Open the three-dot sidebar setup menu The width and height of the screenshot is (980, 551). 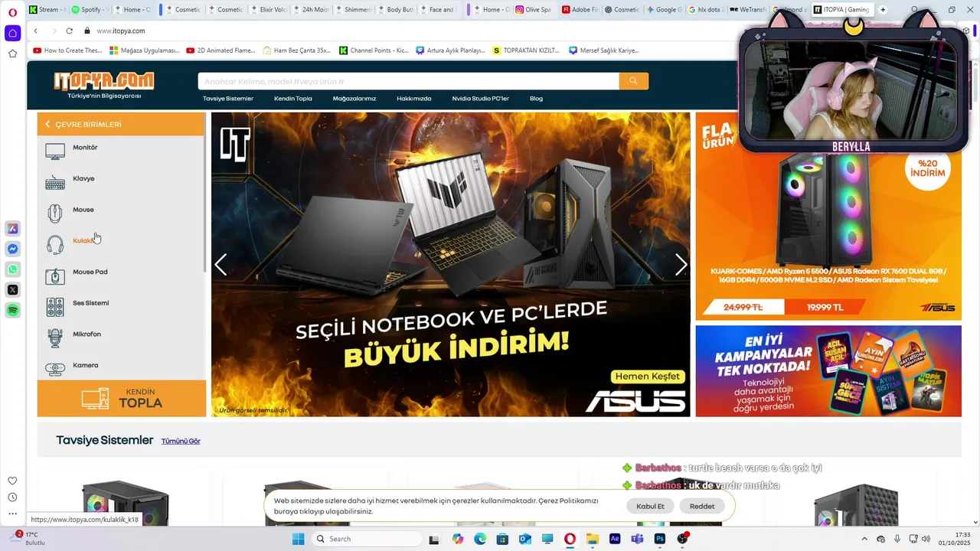(x=12, y=514)
